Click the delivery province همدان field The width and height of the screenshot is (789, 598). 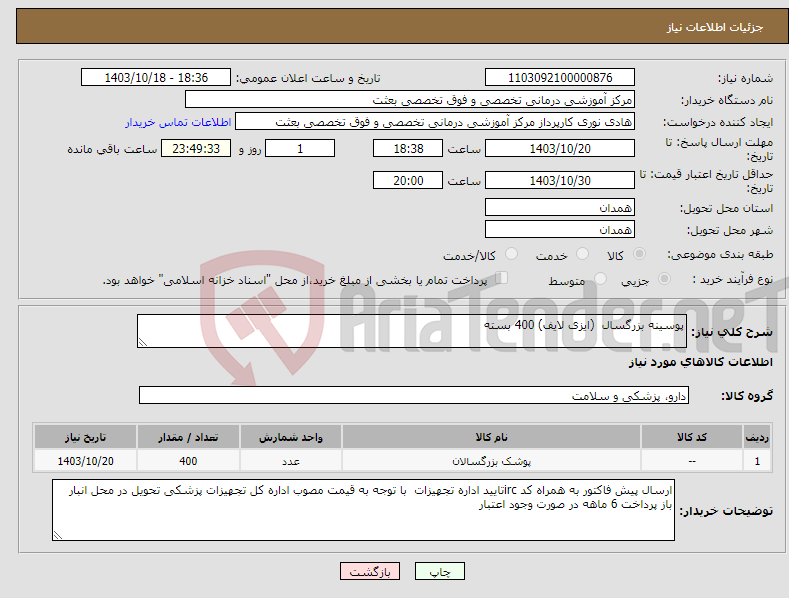tap(560, 207)
